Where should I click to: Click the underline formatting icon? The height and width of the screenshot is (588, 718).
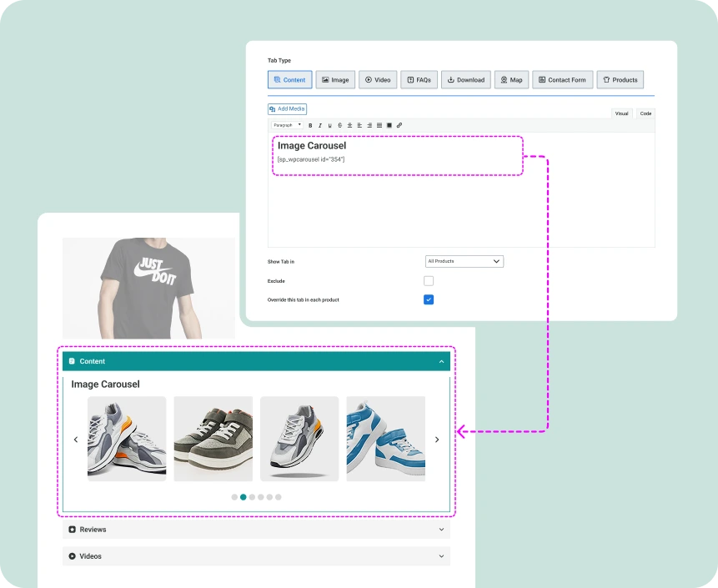pyautogui.click(x=329, y=125)
